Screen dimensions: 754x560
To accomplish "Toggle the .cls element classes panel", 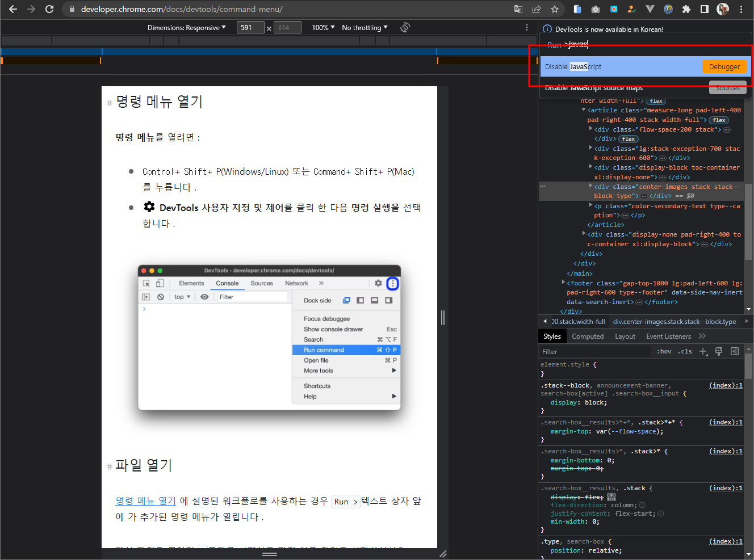I will (x=685, y=351).
